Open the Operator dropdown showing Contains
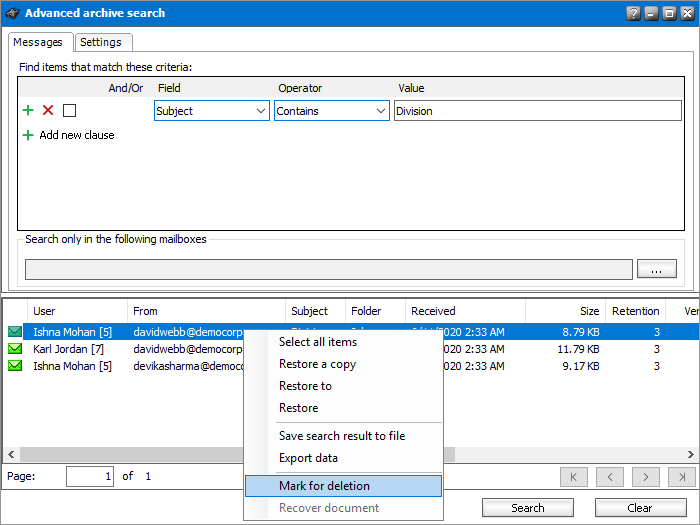The image size is (700, 525). (x=332, y=111)
